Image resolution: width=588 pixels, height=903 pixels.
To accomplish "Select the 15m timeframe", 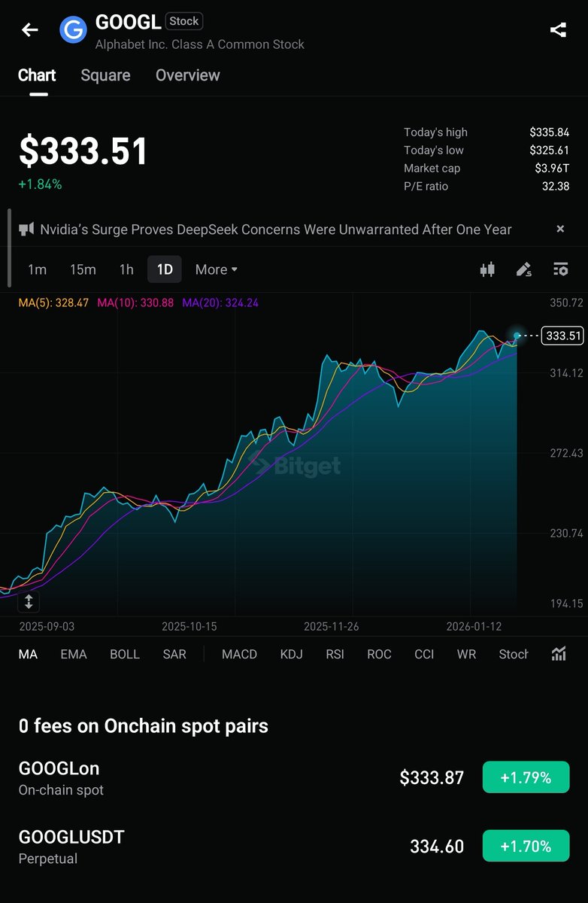I will coord(83,269).
